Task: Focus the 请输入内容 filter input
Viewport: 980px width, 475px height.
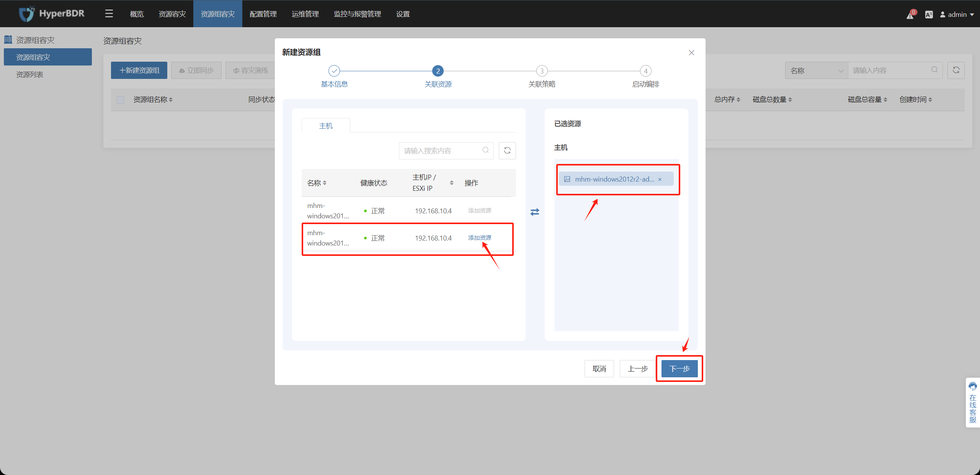Action: point(895,70)
